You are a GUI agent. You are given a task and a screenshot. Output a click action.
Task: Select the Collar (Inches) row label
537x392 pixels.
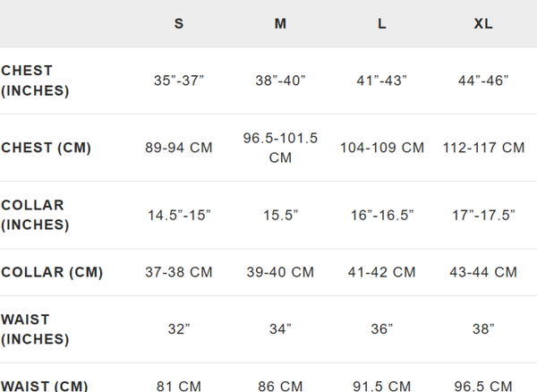coord(35,215)
